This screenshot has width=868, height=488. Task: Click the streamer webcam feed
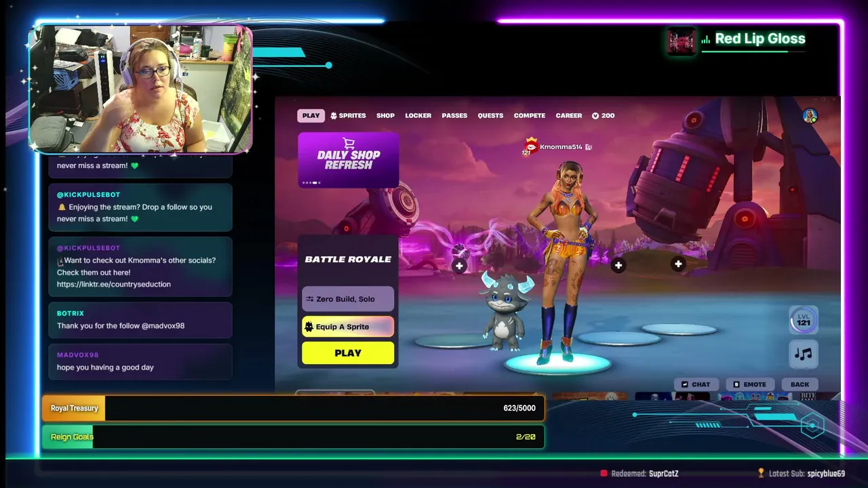(140, 88)
